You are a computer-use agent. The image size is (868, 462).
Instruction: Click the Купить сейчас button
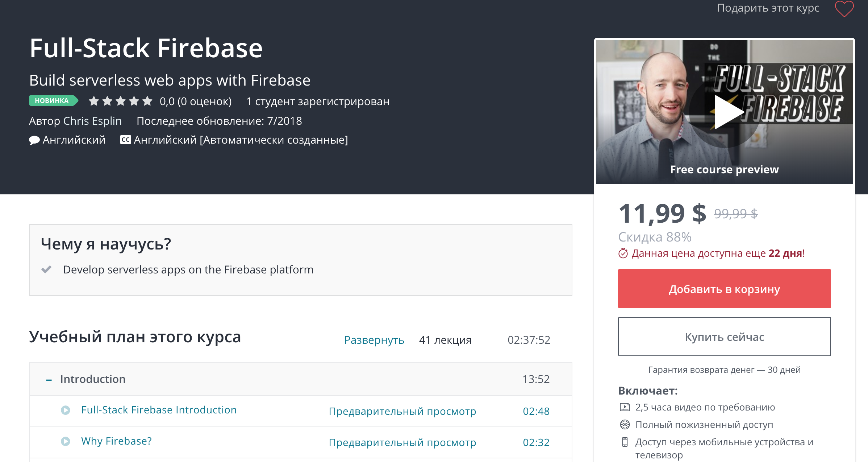coord(724,337)
